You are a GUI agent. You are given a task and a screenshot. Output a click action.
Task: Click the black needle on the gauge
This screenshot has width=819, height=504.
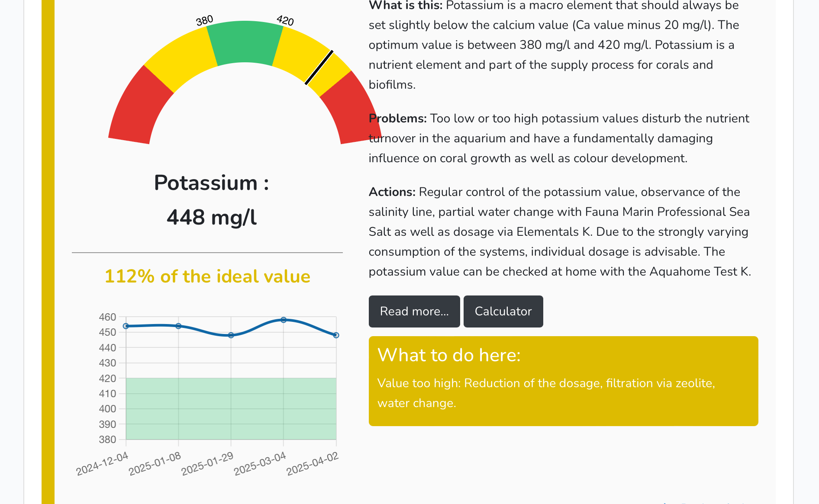click(x=319, y=67)
